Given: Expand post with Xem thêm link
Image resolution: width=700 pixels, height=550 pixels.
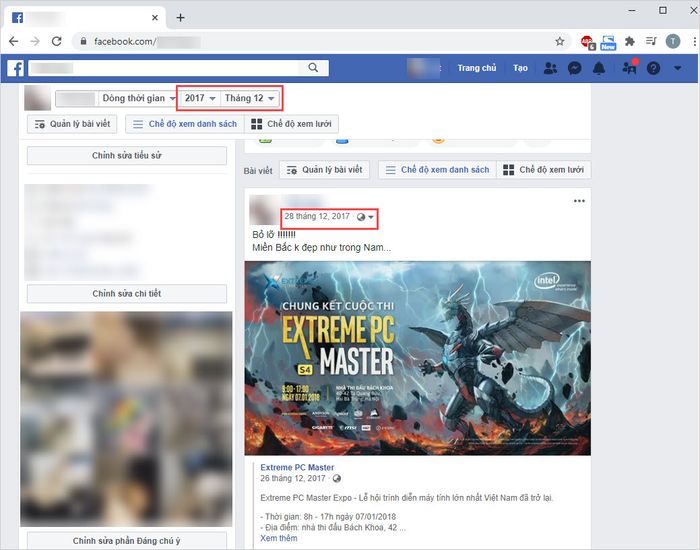Looking at the screenshot, I should (x=279, y=538).
